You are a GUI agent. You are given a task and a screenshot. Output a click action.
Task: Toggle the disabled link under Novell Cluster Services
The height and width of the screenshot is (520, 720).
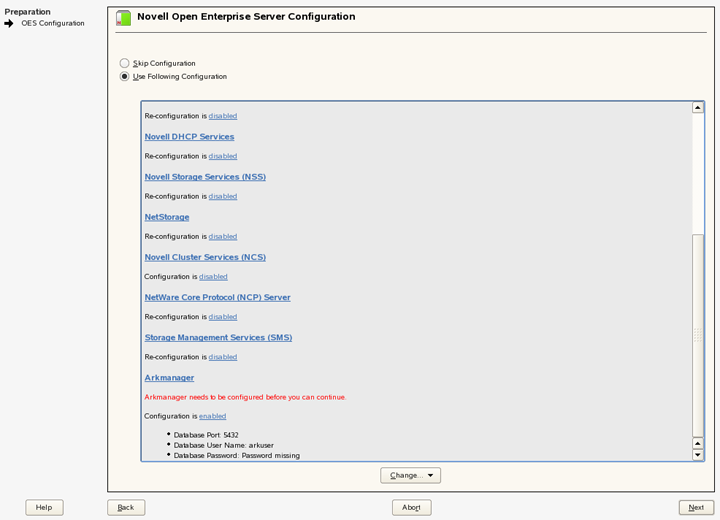[213, 277]
